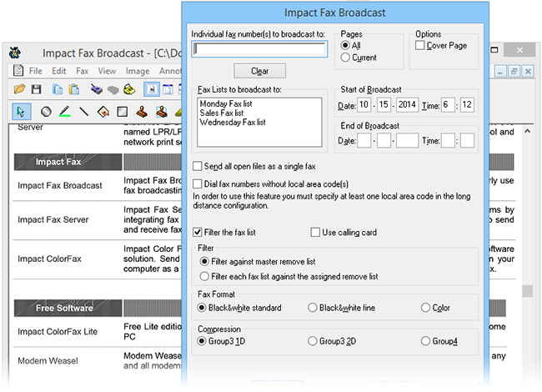This screenshot has width=542, height=392.
Task: Click the Start of Broadcast year 2014 field
Action: pyautogui.click(x=407, y=105)
